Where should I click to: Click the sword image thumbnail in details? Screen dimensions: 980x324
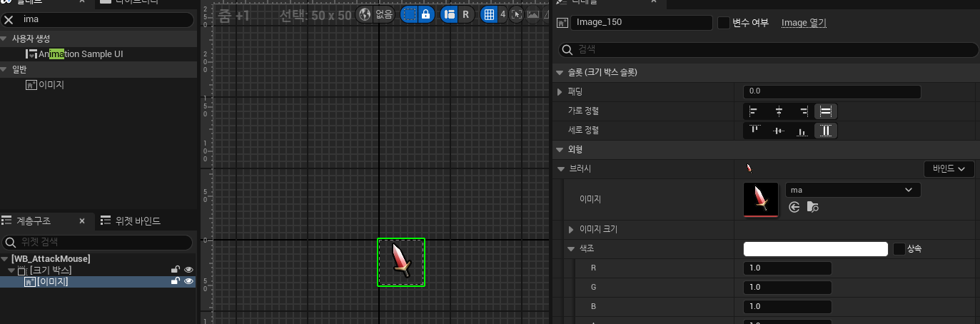click(x=761, y=199)
